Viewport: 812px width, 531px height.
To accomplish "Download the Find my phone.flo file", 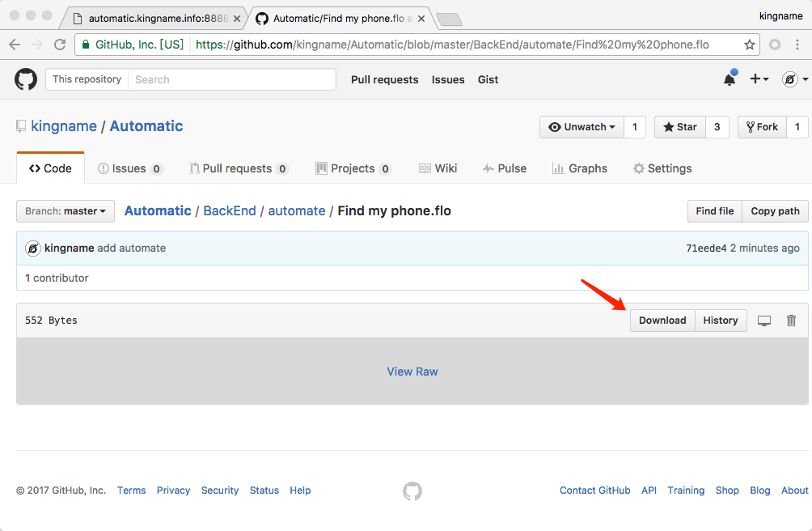I will coord(662,321).
